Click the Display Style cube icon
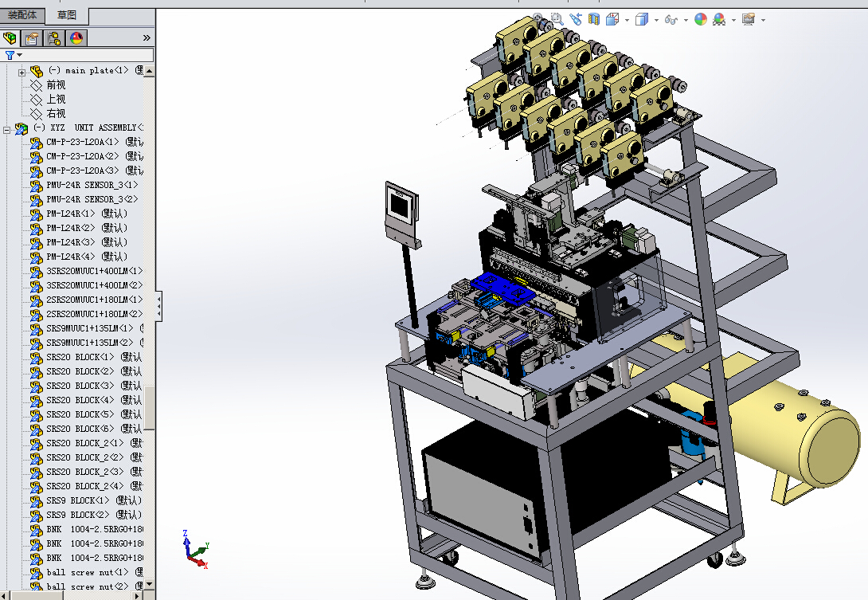The width and height of the screenshot is (868, 600). coord(642,19)
